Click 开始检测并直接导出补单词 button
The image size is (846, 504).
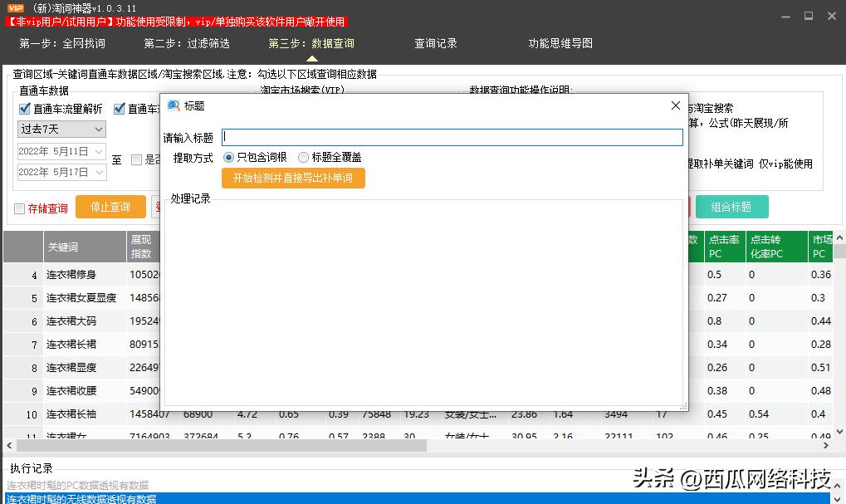[293, 178]
